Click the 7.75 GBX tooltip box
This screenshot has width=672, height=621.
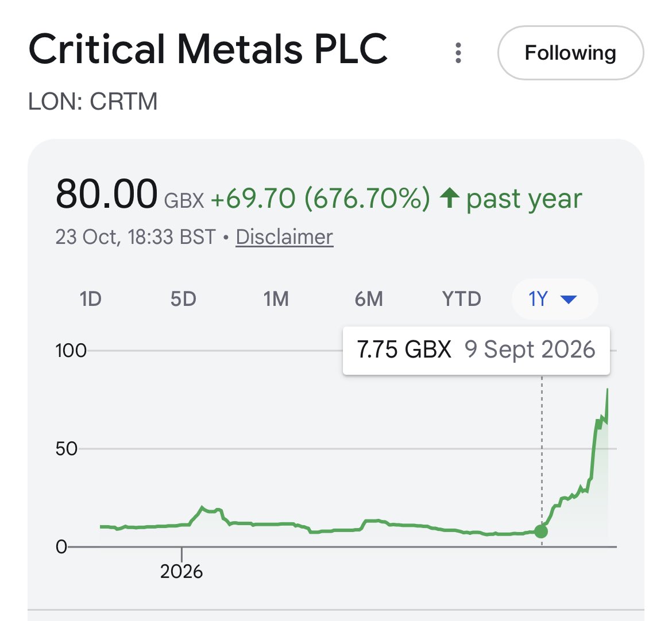[x=476, y=350]
